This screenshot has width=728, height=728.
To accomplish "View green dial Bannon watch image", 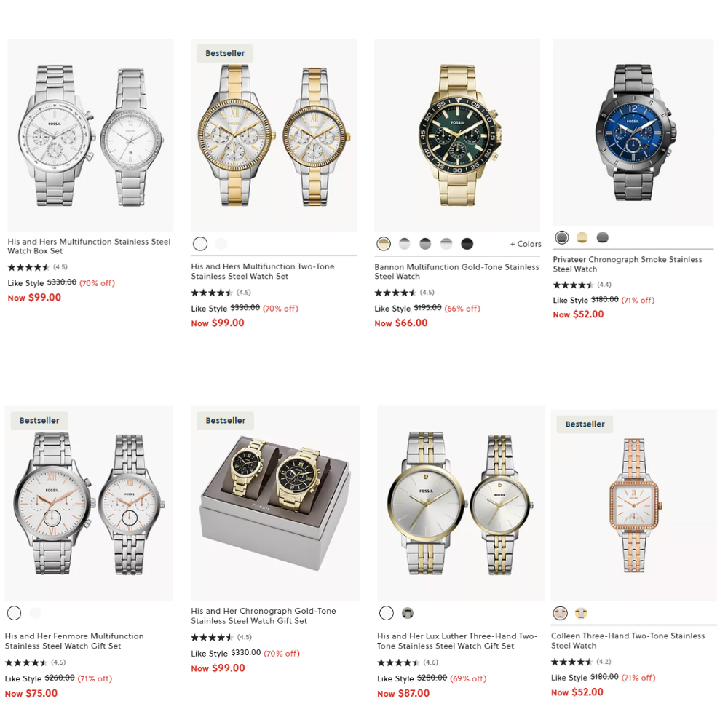I will pos(457,135).
